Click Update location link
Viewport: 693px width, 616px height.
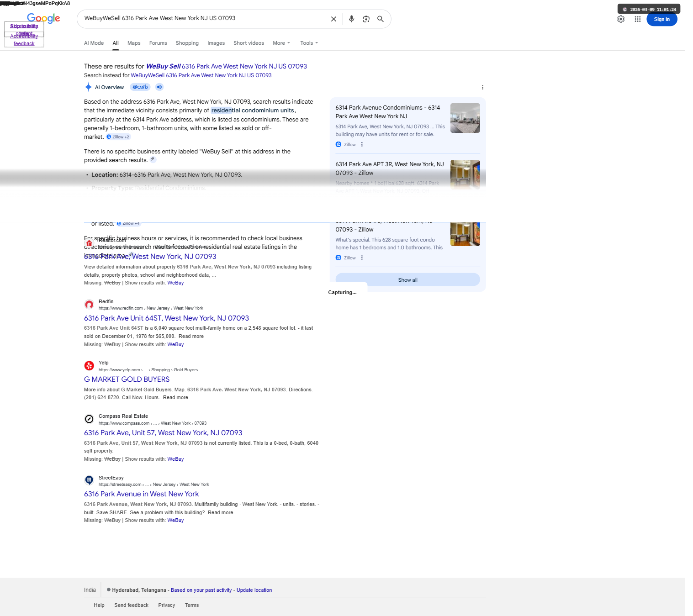pyautogui.click(x=254, y=590)
